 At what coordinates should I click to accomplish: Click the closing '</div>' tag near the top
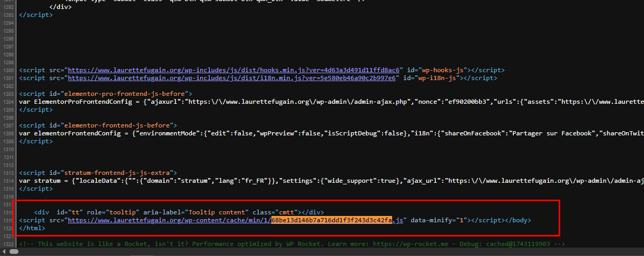coord(60,7)
